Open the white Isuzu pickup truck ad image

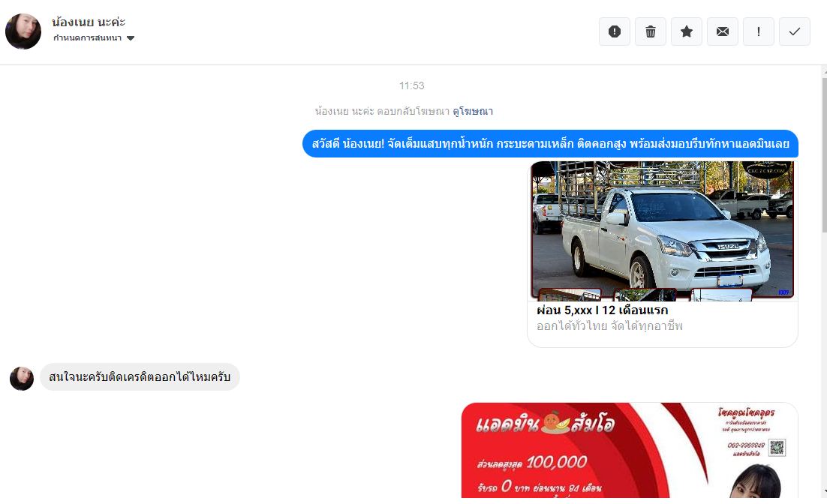pyautogui.click(x=662, y=229)
